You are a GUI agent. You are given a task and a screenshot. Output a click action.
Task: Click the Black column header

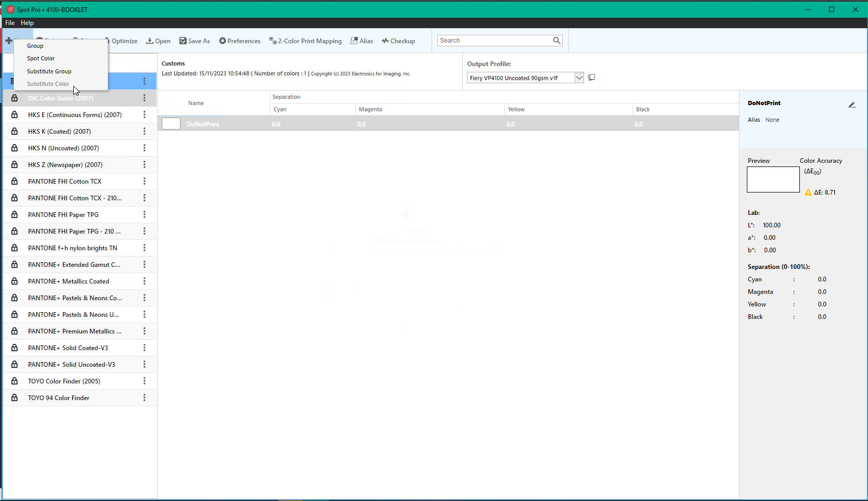click(x=643, y=109)
